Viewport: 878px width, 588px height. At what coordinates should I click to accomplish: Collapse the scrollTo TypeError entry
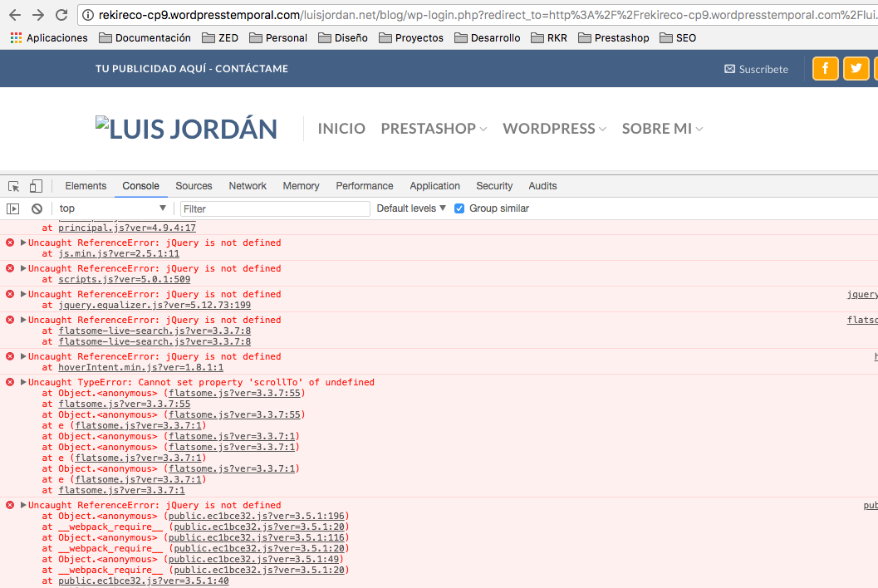coord(23,382)
